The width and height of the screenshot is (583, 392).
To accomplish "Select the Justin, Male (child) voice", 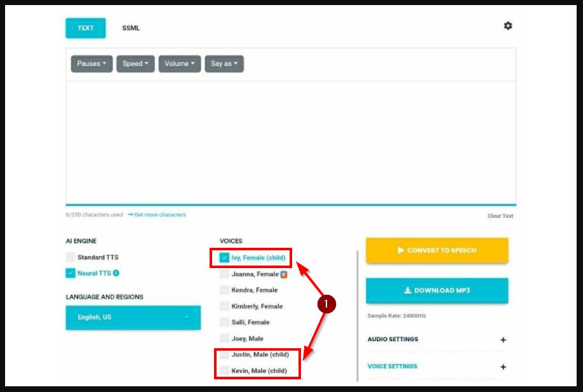I will click(x=224, y=355).
